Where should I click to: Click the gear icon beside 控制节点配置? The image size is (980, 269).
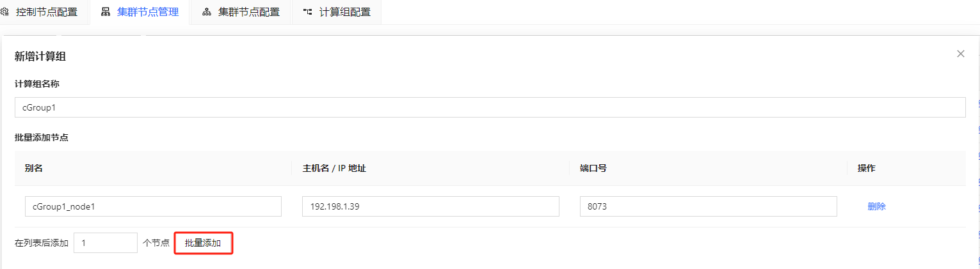pyautogui.click(x=5, y=12)
